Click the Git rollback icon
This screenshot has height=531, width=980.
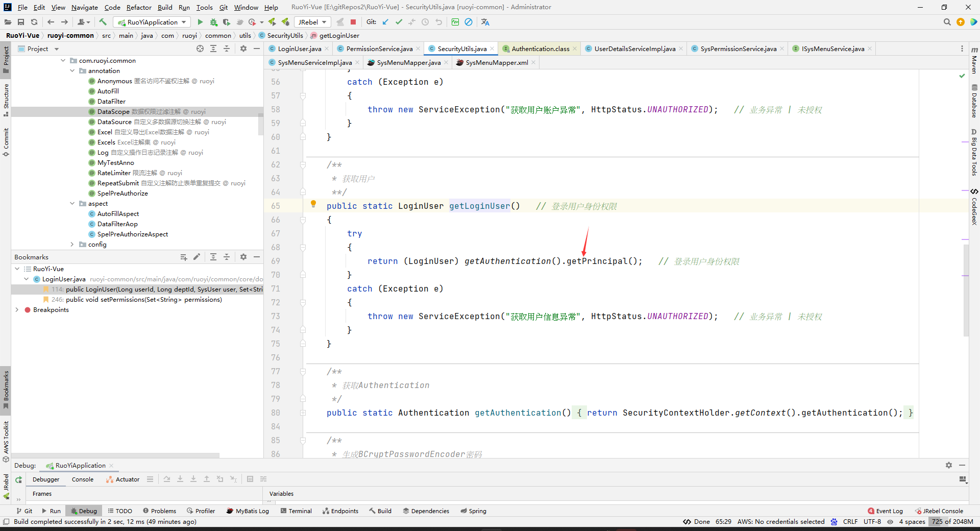tap(439, 22)
